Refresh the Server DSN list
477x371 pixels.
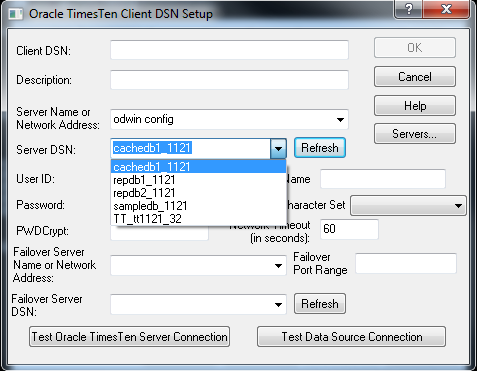tap(320, 148)
